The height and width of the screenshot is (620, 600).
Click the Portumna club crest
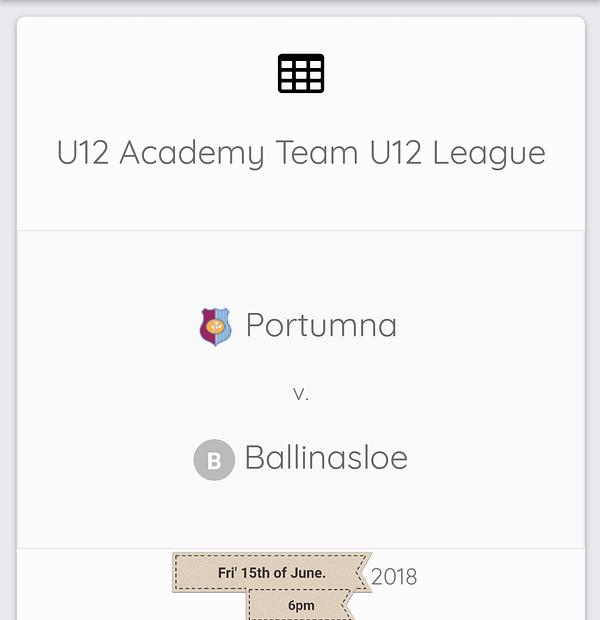pyautogui.click(x=215, y=326)
